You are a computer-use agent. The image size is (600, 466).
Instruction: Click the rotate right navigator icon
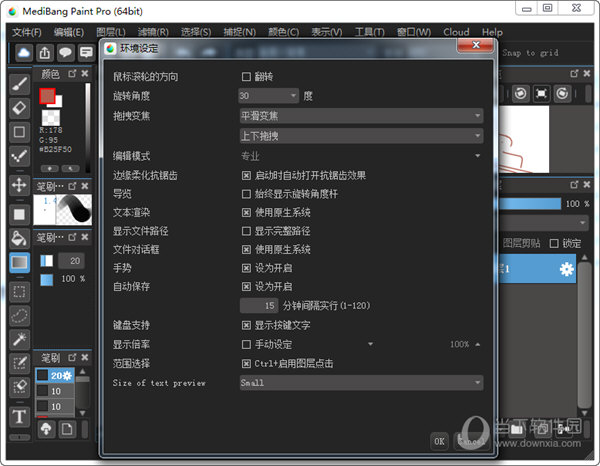pyautogui.click(x=562, y=93)
